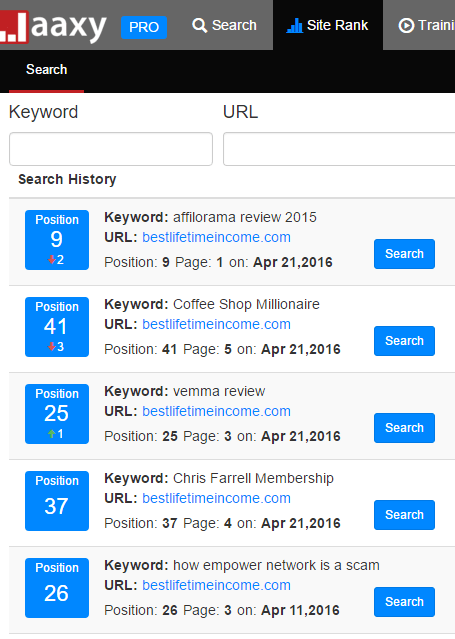Screen dimensions: 455x639
Task: Focus the URL input field
Action: [339, 149]
